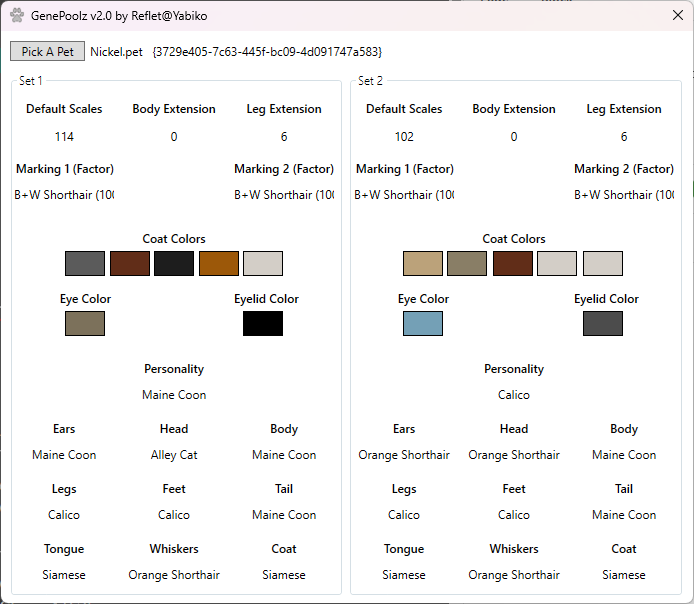Click Set 1 Body value Maine Coon
The height and width of the screenshot is (604, 694).
(284, 455)
